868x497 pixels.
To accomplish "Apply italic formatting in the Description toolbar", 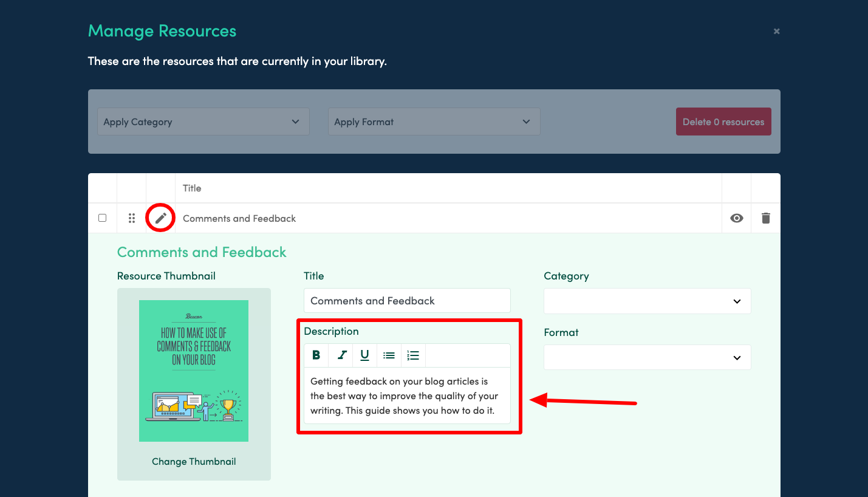I will [340, 355].
